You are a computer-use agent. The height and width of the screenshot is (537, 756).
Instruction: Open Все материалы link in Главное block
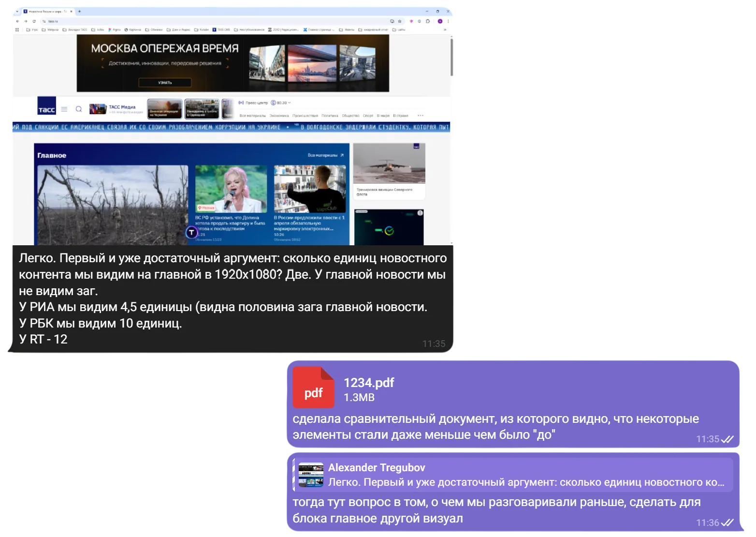click(326, 155)
